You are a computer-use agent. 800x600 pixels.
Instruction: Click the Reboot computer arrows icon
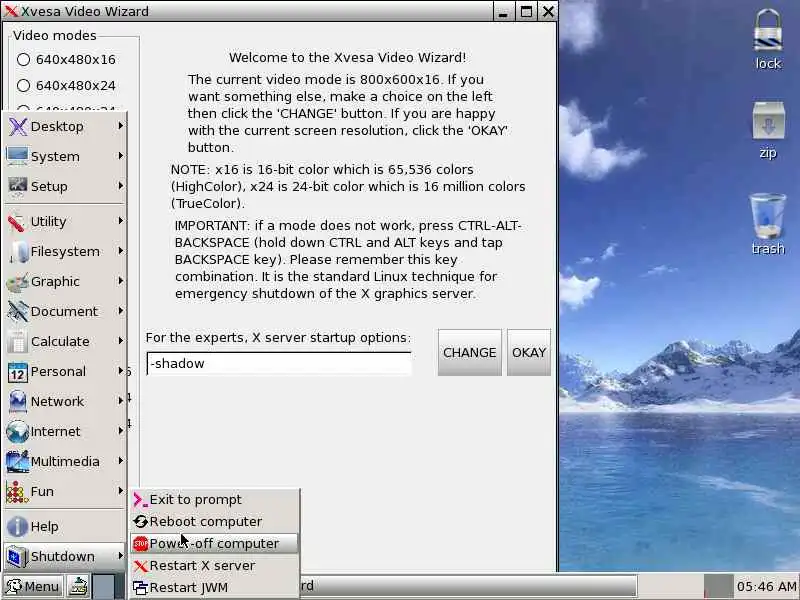tap(140, 522)
